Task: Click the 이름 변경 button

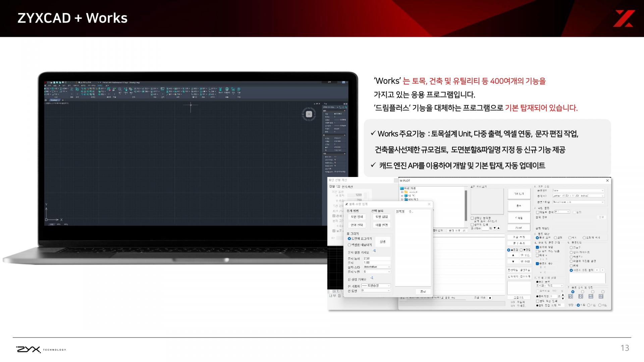Action: click(x=381, y=225)
